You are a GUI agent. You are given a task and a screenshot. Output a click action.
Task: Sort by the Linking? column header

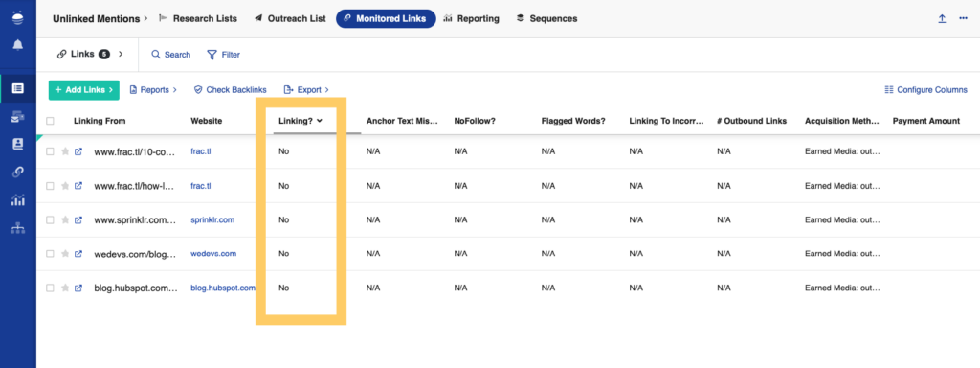pyautogui.click(x=300, y=121)
